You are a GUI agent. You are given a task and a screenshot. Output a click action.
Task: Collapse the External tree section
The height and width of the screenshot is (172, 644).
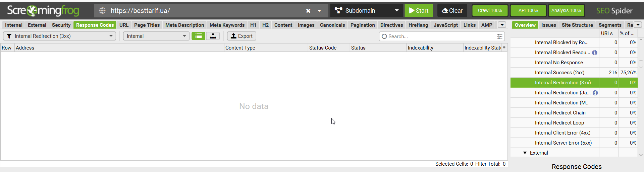525,153
